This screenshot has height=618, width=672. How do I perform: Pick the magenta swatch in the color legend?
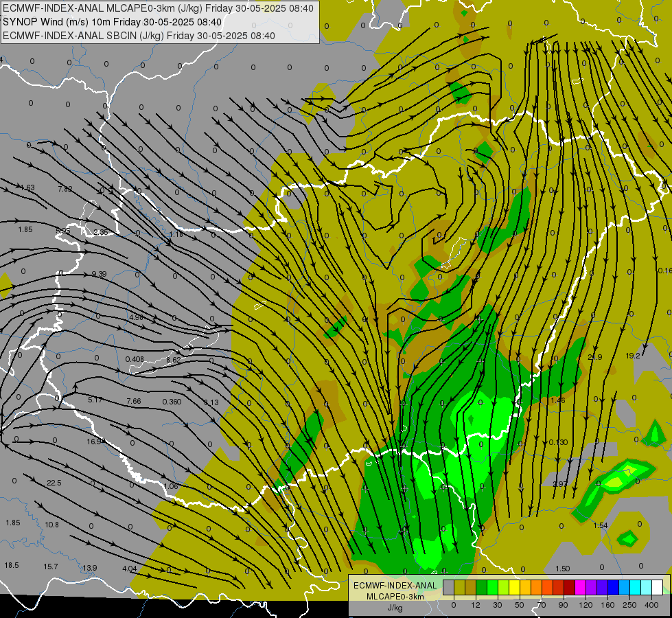pyautogui.click(x=580, y=587)
